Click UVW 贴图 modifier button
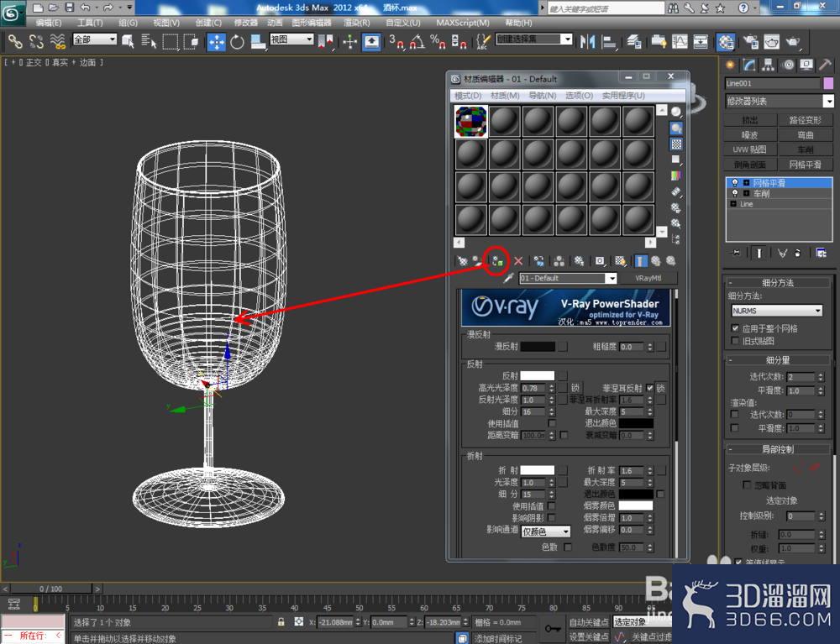Screen dimensions: 840x644 (x=749, y=149)
